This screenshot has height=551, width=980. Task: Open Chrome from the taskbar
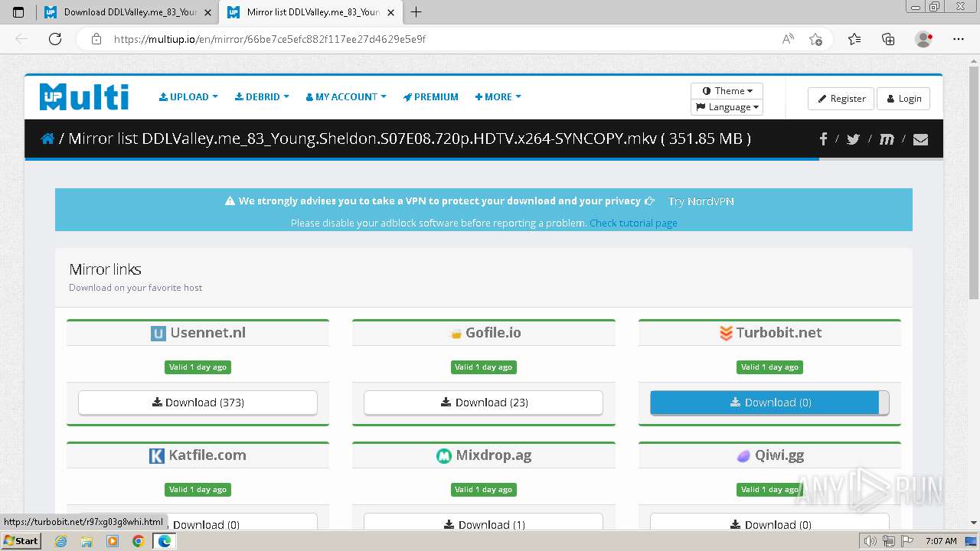click(x=138, y=541)
